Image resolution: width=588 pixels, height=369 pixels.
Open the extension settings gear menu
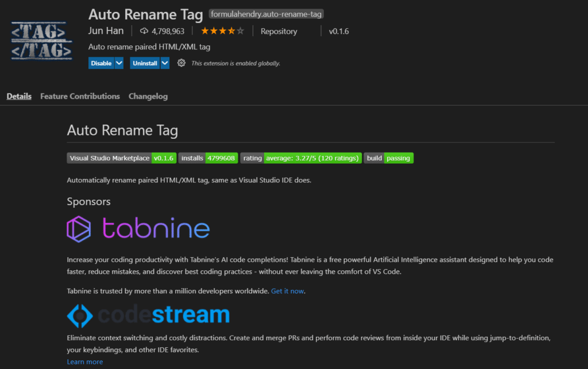(181, 63)
